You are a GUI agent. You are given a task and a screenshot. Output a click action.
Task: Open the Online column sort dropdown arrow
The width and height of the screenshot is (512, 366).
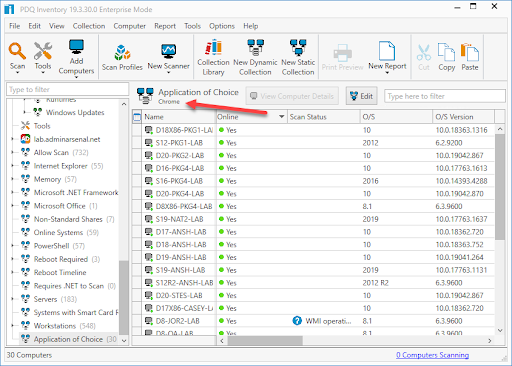click(282, 117)
